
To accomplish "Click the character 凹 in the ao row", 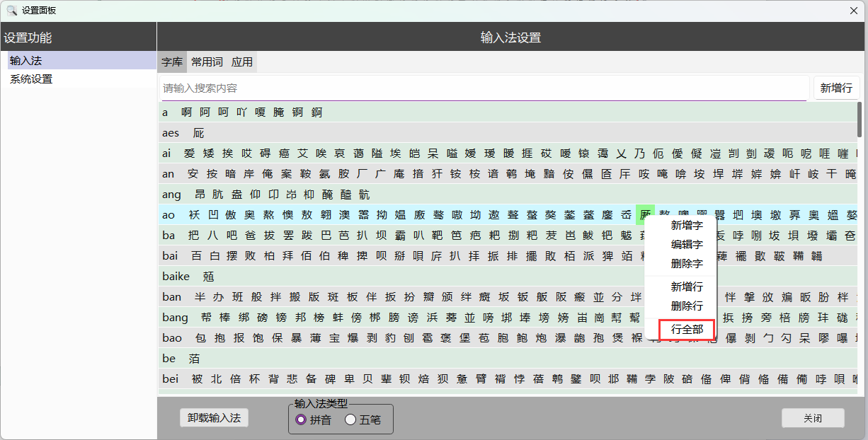I will pos(212,215).
